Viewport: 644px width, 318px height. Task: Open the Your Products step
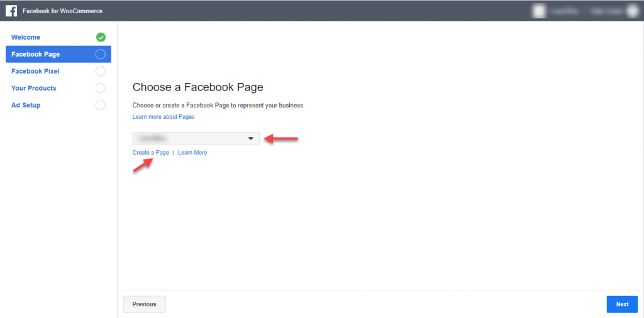pos(34,88)
